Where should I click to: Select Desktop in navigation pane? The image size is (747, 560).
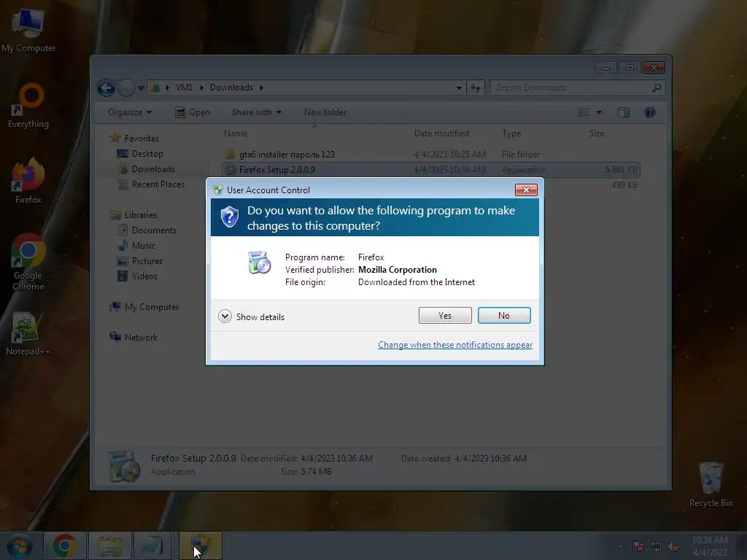click(x=147, y=154)
